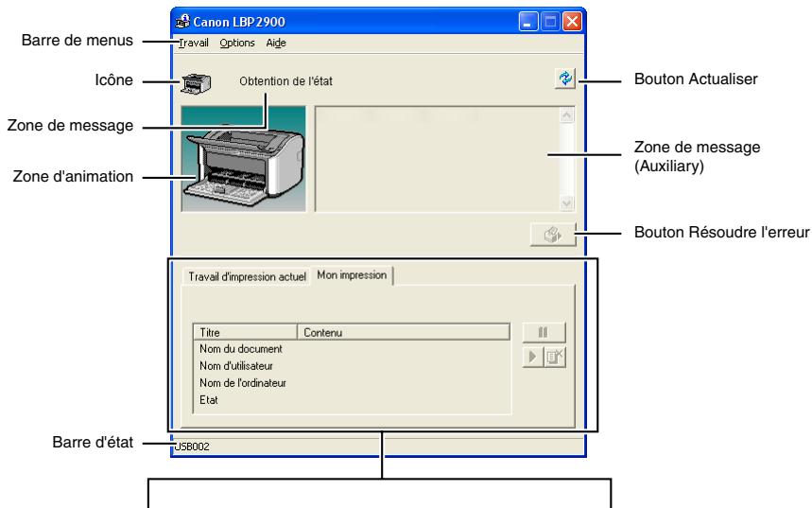Viewport: 812px width, 508px height.
Task: Open the Travail menu
Action: (x=193, y=43)
